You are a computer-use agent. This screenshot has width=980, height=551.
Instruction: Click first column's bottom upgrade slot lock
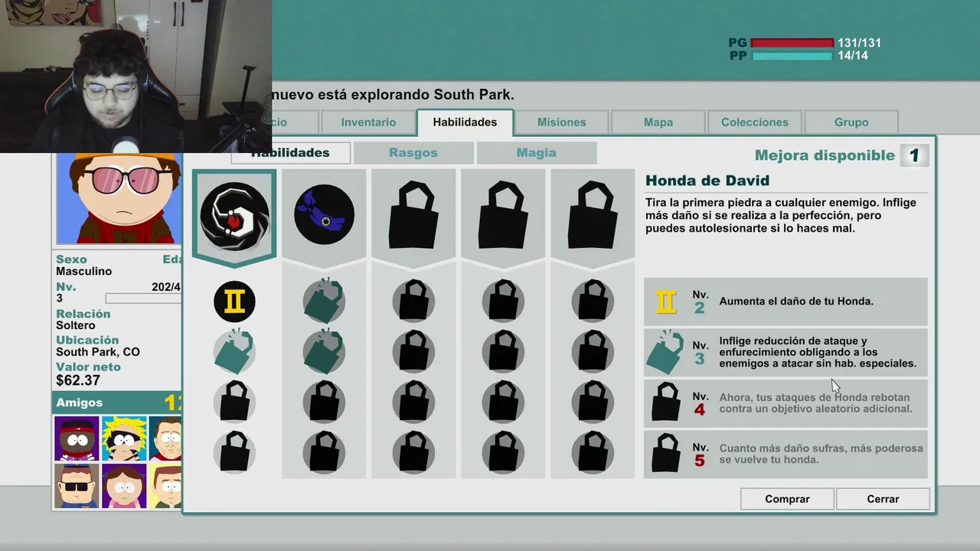click(x=234, y=452)
